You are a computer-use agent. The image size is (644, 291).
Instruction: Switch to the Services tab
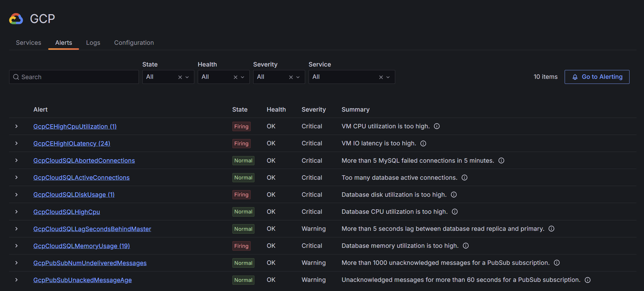(x=29, y=43)
